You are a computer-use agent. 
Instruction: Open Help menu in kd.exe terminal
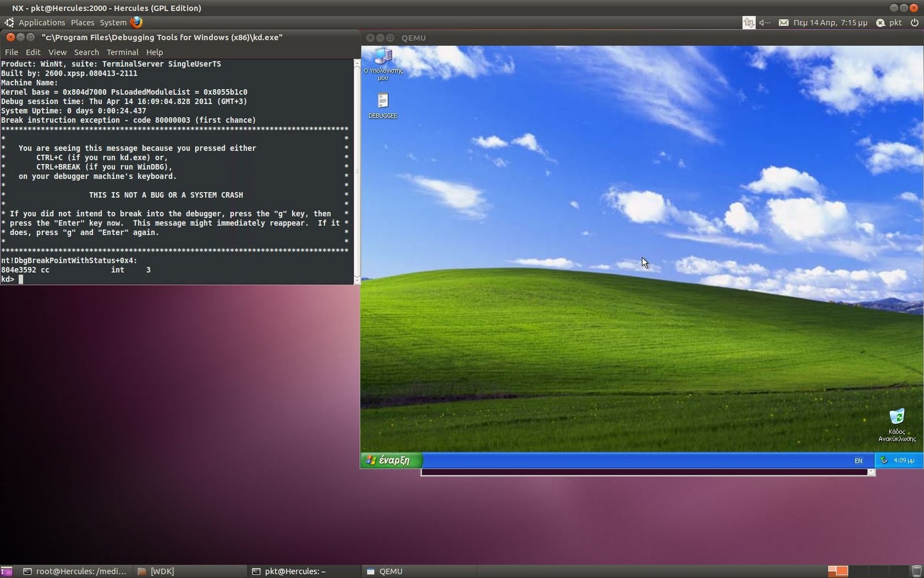pos(154,52)
